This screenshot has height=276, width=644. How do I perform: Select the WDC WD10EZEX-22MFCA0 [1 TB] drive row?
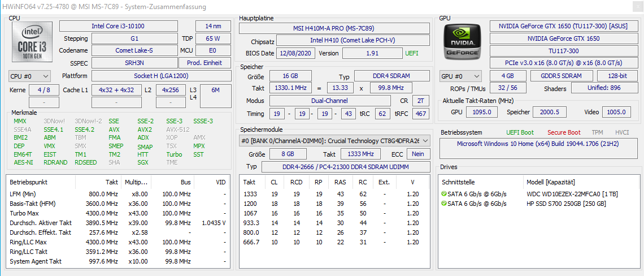[x=538, y=194]
